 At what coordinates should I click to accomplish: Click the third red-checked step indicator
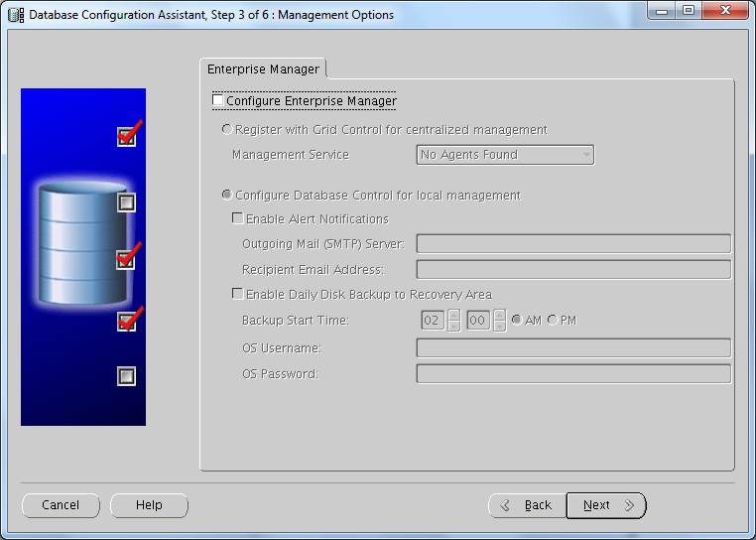(126, 260)
